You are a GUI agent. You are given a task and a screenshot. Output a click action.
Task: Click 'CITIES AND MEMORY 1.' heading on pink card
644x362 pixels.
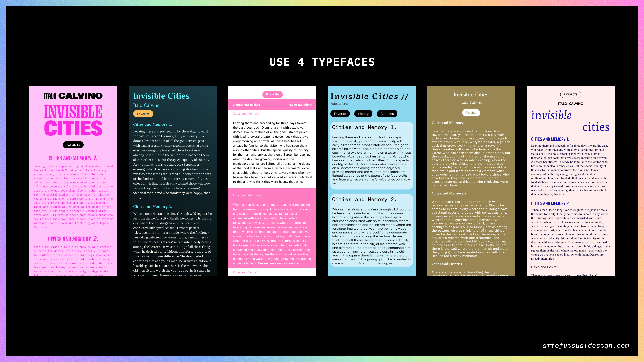pyautogui.click(x=73, y=158)
